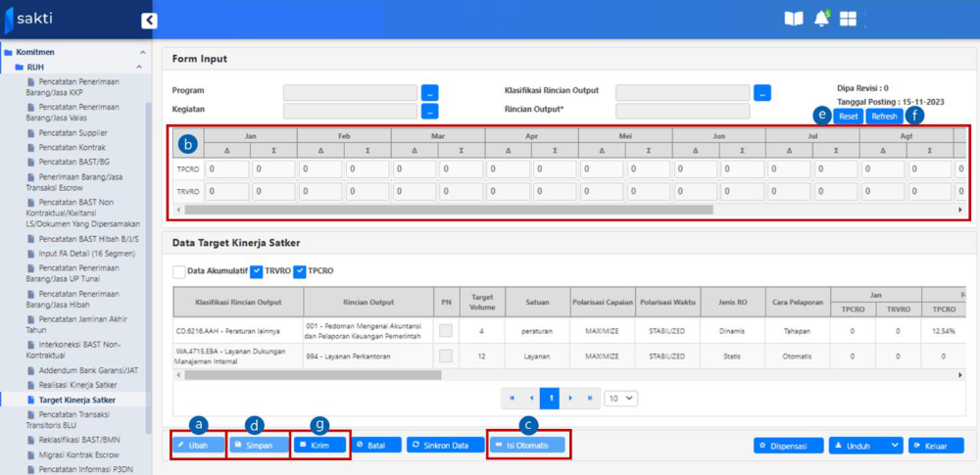Uncheck the TRVRO checkbox

point(256,271)
